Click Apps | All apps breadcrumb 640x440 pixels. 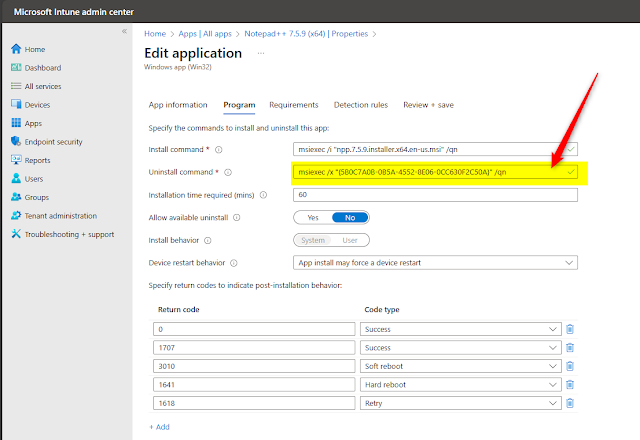[205, 34]
